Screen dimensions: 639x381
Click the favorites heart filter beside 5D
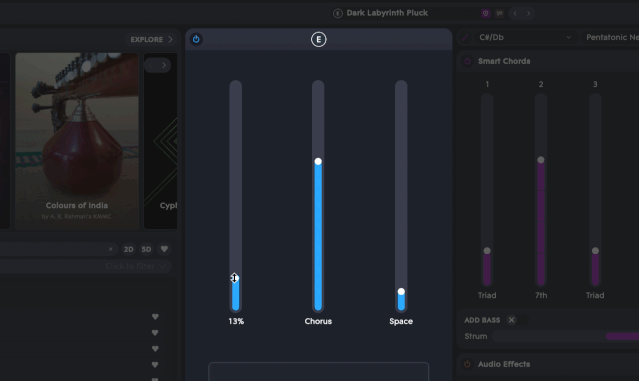[x=164, y=249]
